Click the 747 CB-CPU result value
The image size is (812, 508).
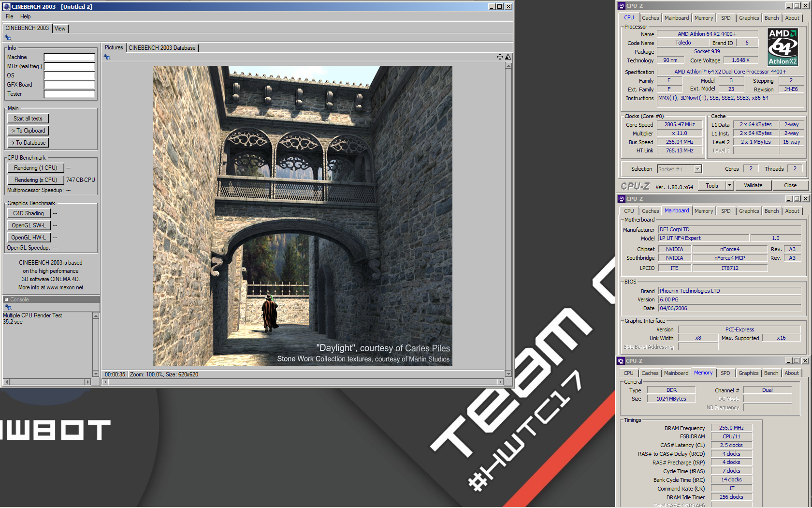point(81,180)
